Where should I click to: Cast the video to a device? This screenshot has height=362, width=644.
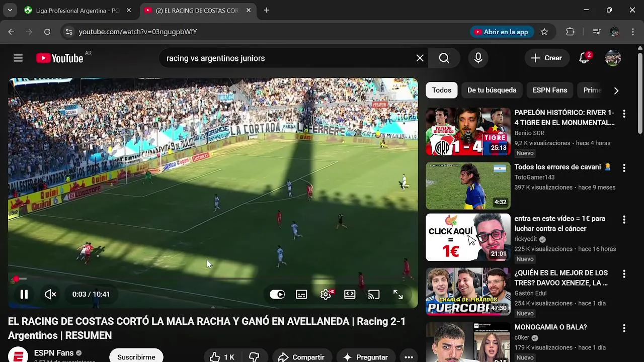pyautogui.click(x=374, y=295)
